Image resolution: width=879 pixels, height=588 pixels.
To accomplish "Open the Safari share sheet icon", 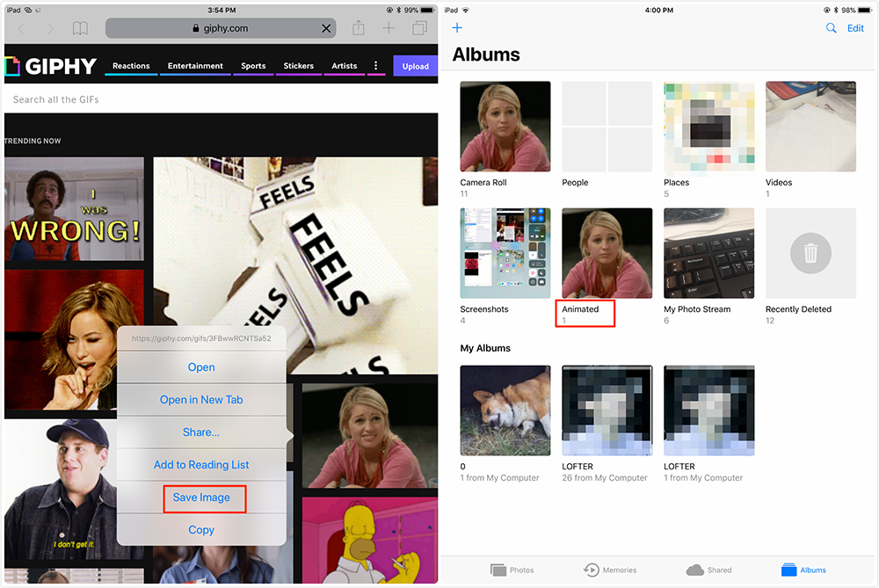I will tap(359, 27).
